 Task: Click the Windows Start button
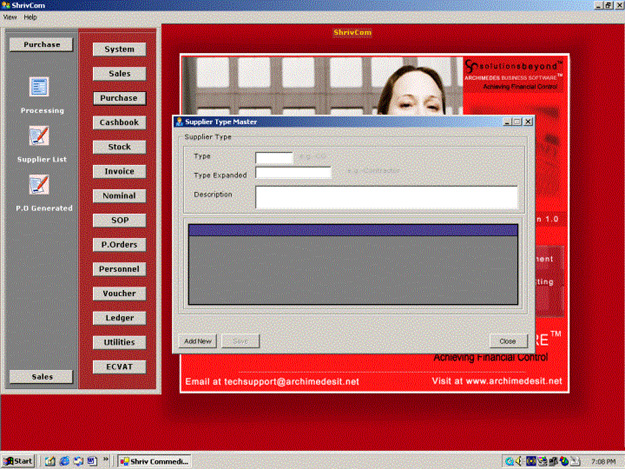pos(19,461)
